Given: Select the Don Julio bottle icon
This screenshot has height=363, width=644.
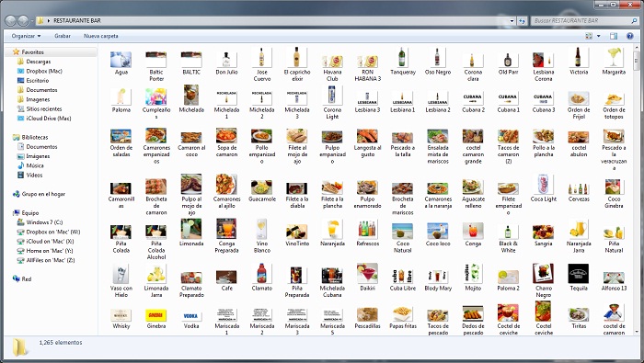Looking at the screenshot, I should pyautogui.click(x=226, y=60).
